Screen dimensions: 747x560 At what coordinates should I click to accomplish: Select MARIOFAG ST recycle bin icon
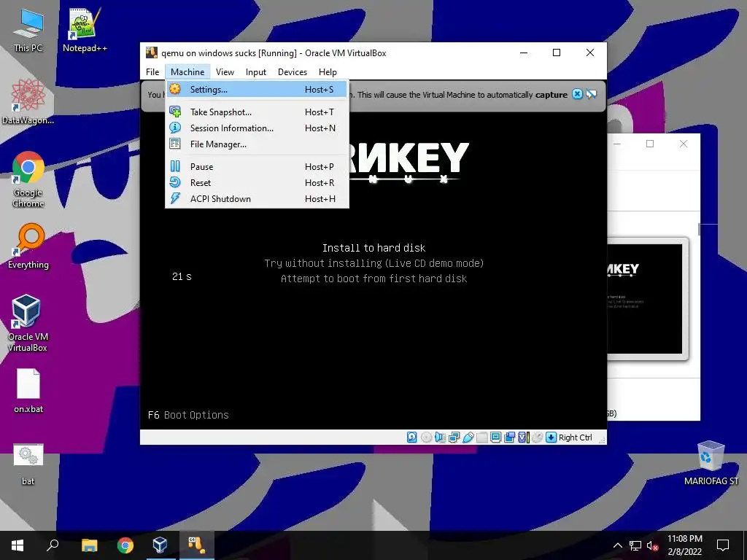(711, 463)
